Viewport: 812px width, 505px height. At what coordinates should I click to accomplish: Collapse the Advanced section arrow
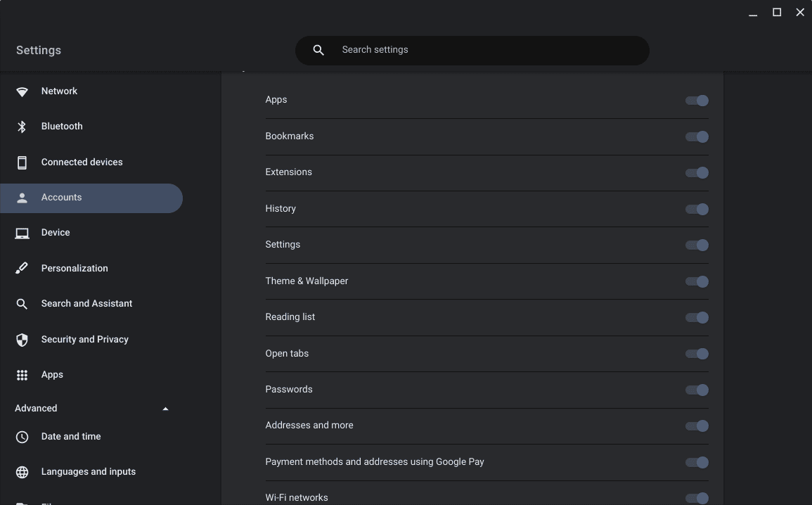(165, 409)
